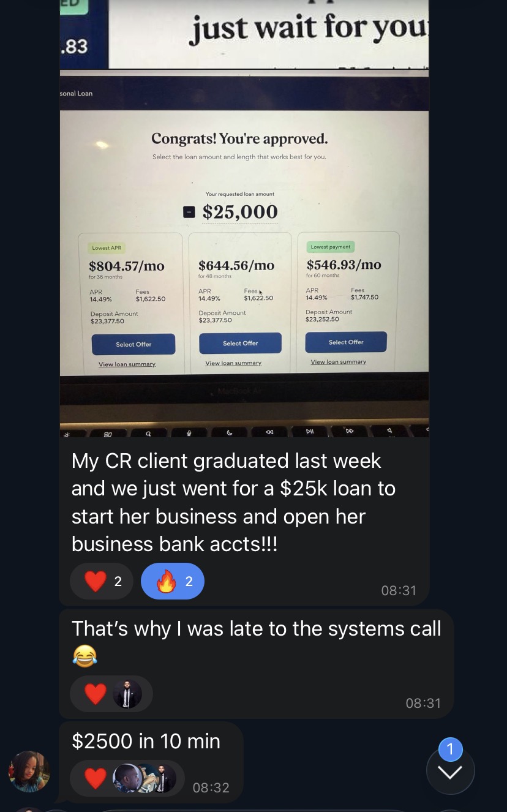507x812 pixels.
Task: Tap the fire reaction with count 2
Action: 173,581
